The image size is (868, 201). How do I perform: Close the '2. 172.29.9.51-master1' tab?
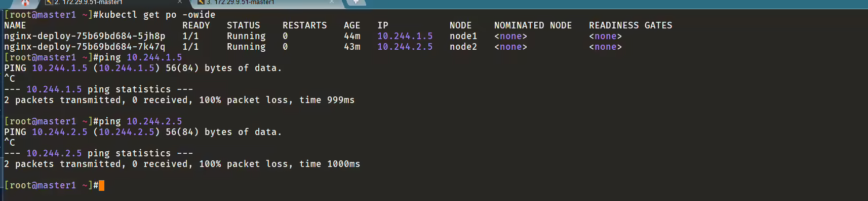180,2
